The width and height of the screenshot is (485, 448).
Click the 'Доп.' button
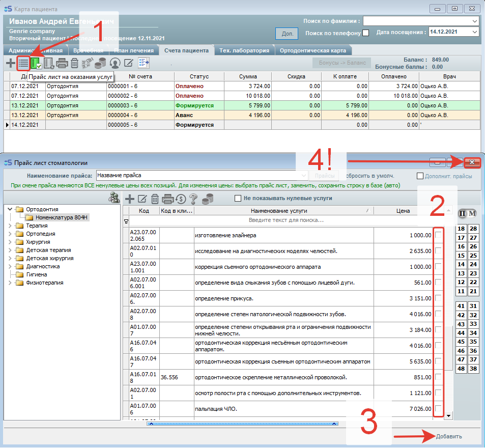[x=287, y=34]
